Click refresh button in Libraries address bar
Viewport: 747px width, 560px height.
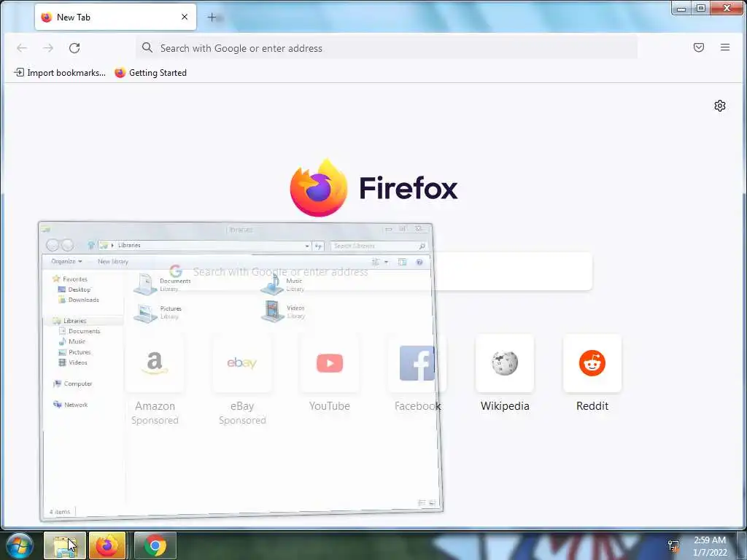pos(318,246)
